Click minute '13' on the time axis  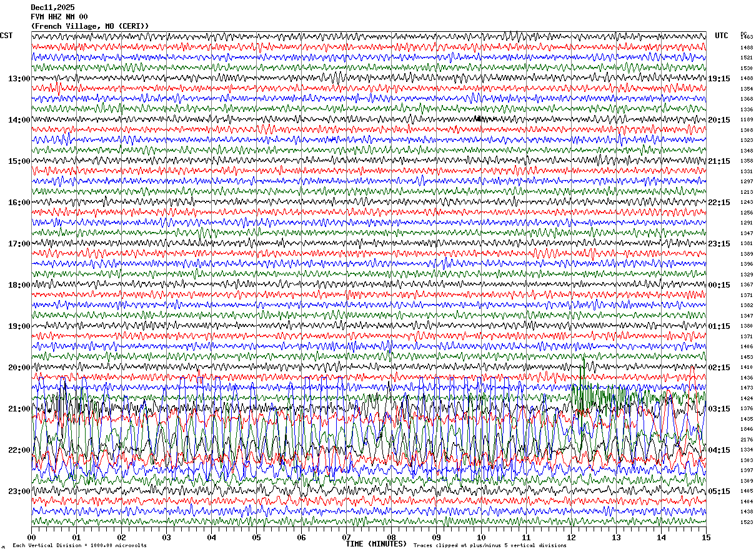point(616,537)
